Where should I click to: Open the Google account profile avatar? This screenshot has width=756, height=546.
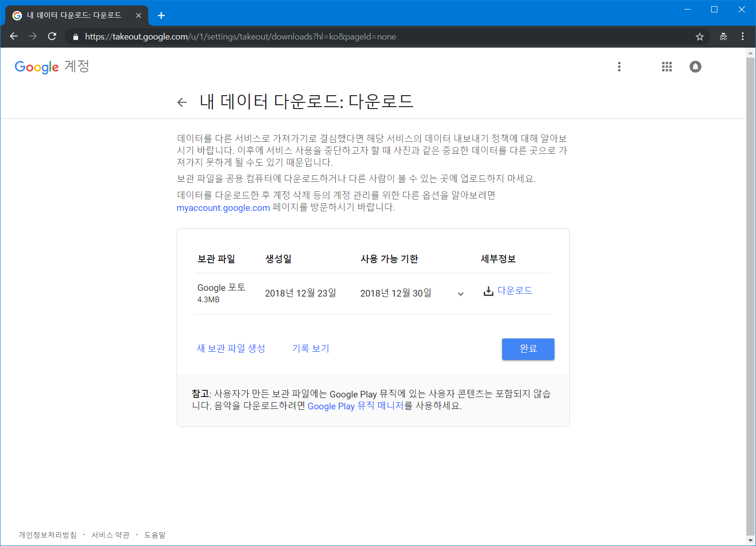click(695, 67)
